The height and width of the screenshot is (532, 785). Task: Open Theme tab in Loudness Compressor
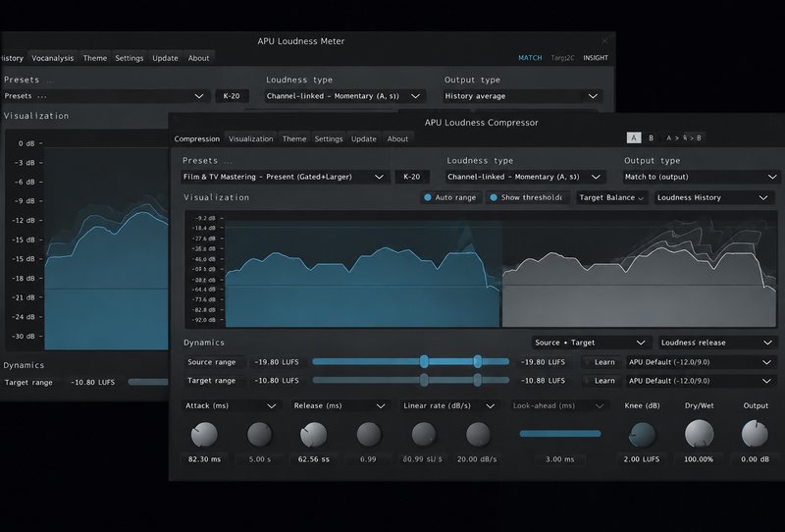(x=293, y=138)
